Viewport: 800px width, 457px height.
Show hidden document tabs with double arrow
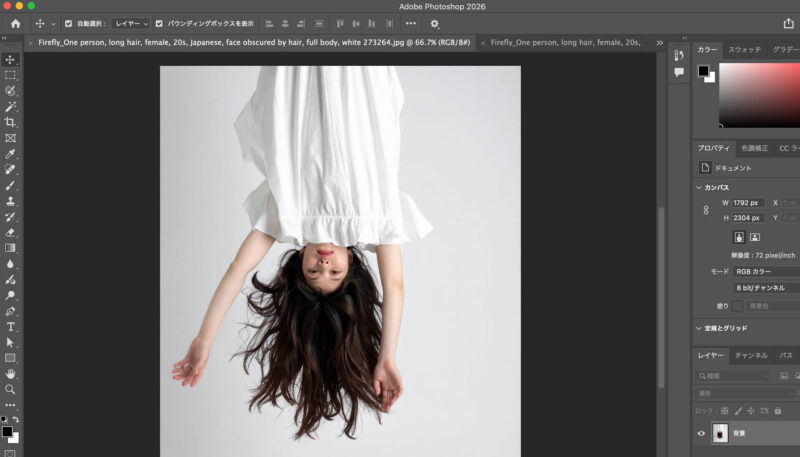click(660, 43)
